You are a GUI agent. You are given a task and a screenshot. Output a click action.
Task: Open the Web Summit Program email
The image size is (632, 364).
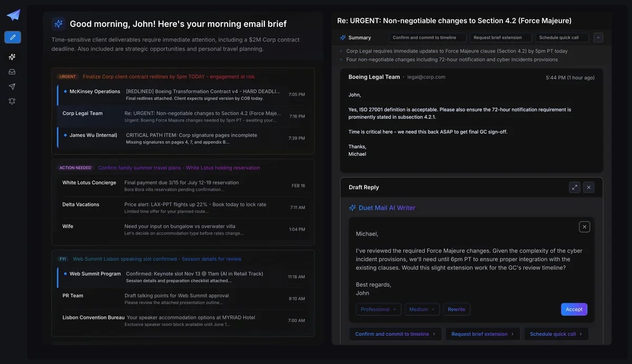[x=183, y=277]
